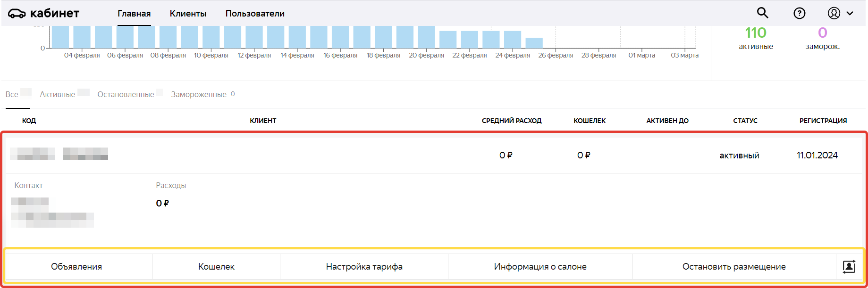Click the contact card icon button
Viewport: 868px width, 288px height.
pos(849,267)
